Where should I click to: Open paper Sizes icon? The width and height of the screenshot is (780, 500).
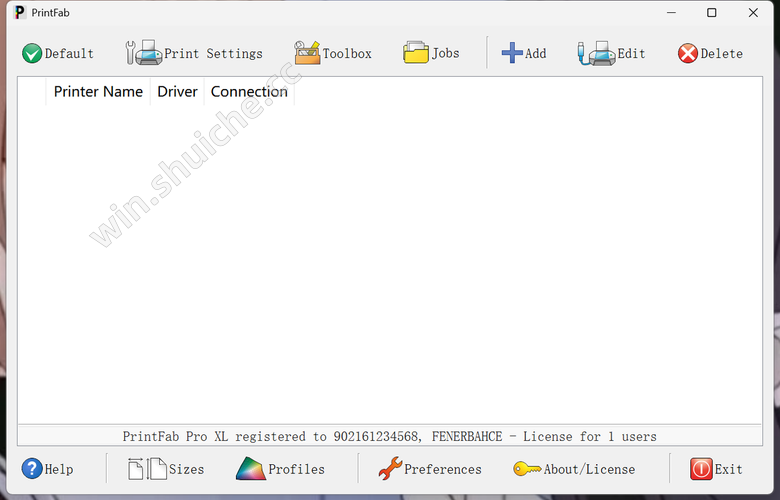tap(147, 469)
